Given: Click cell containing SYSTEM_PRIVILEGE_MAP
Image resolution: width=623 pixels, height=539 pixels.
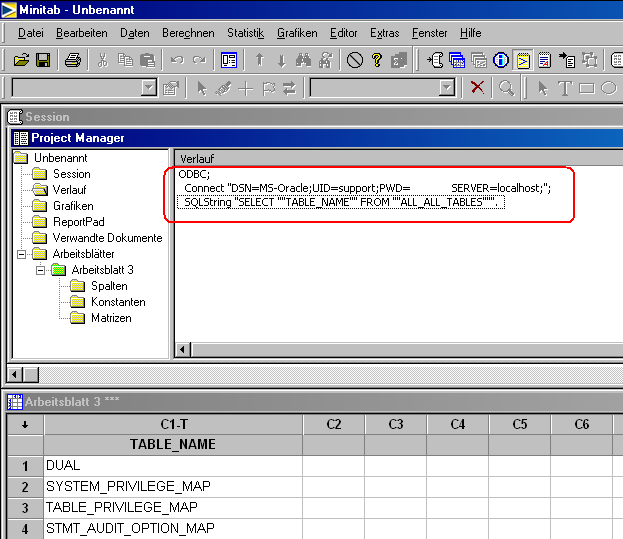Looking at the screenshot, I should pos(173,487).
